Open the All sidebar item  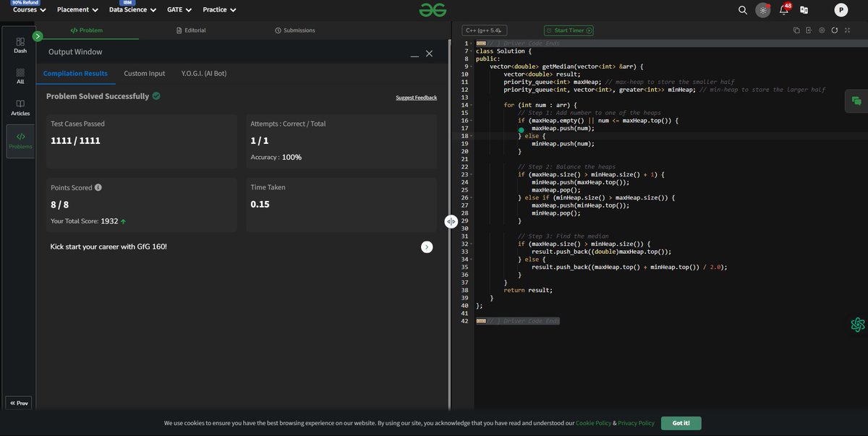(20, 77)
